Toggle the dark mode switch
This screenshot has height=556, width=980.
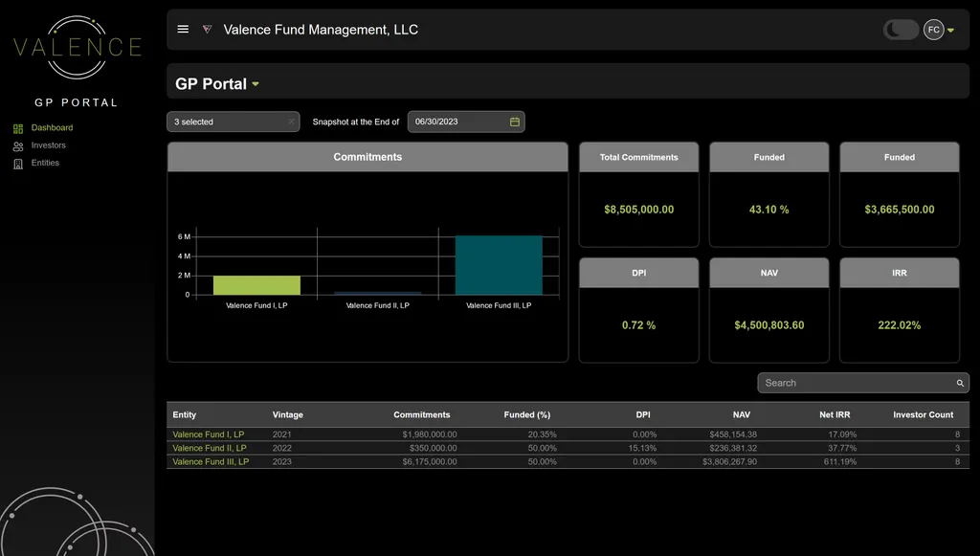(x=901, y=30)
